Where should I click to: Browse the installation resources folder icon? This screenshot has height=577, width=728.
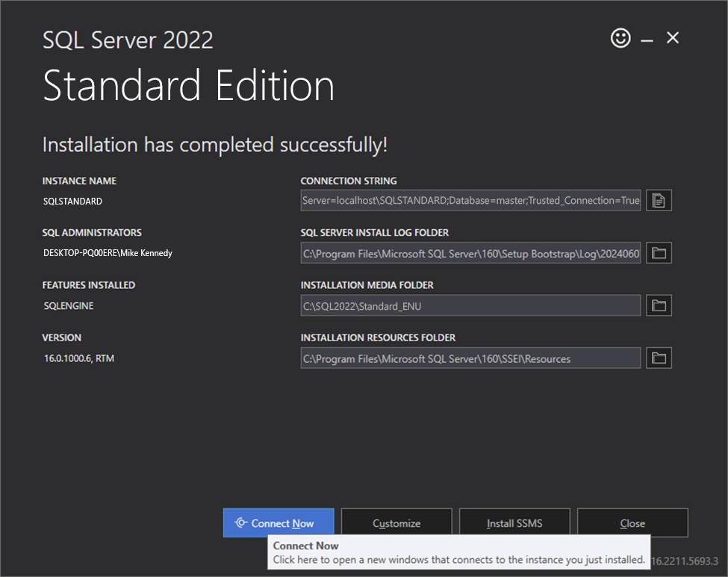pos(659,358)
